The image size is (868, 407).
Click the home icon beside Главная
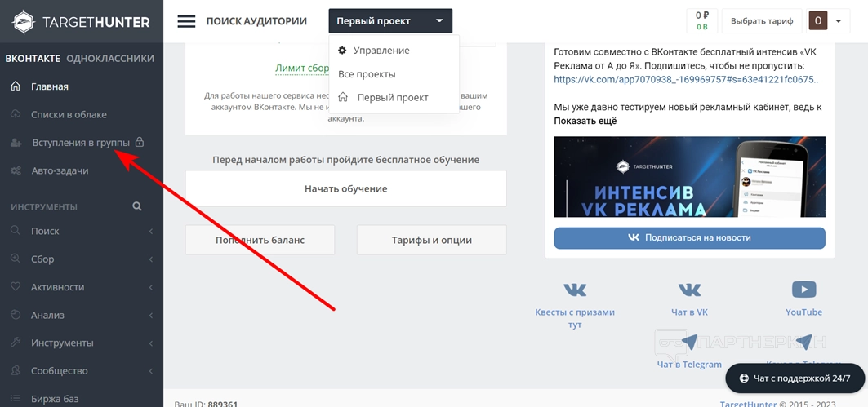pyautogui.click(x=16, y=86)
